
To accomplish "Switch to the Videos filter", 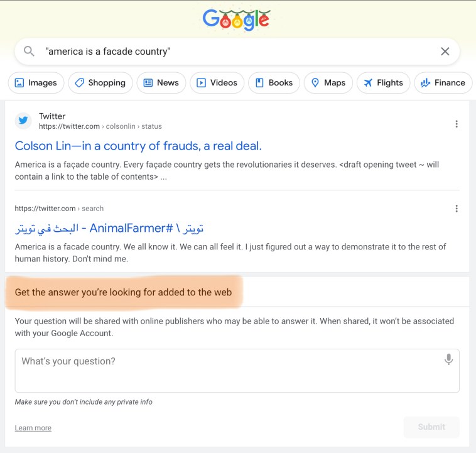I will point(217,83).
